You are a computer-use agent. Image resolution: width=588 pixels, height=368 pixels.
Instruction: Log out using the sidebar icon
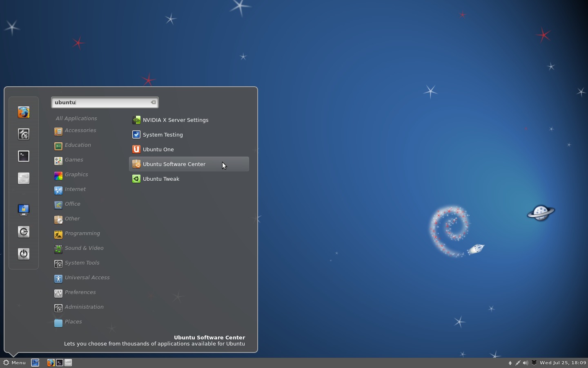pos(23,232)
